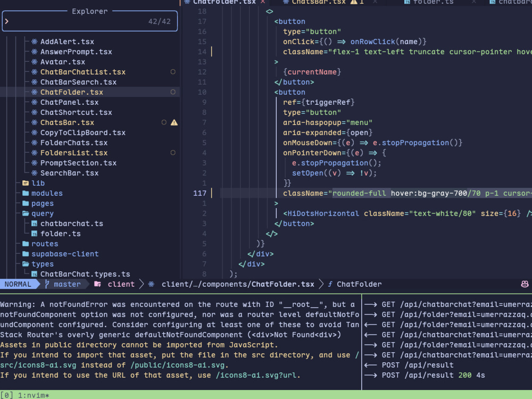Click the warning triangle on the ChatsBar.tsx row
This screenshot has height=399, width=532.
pos(174,122)
